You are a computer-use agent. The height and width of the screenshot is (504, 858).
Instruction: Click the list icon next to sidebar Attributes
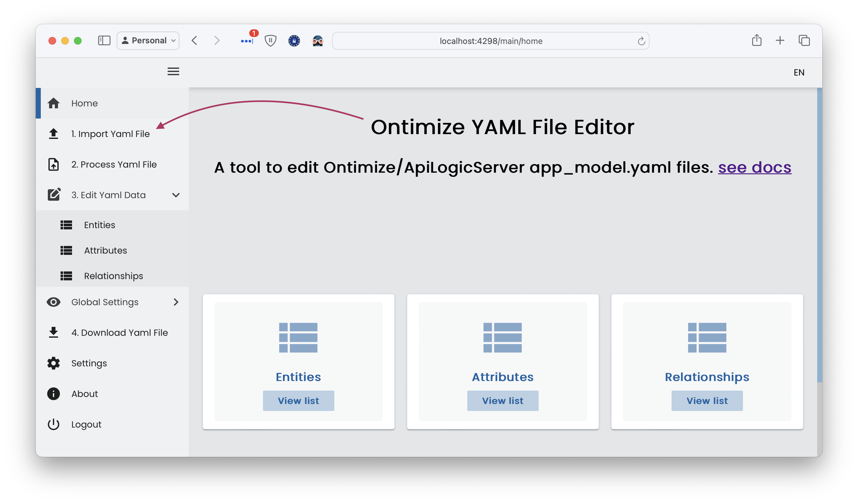[x=66, y=250]
